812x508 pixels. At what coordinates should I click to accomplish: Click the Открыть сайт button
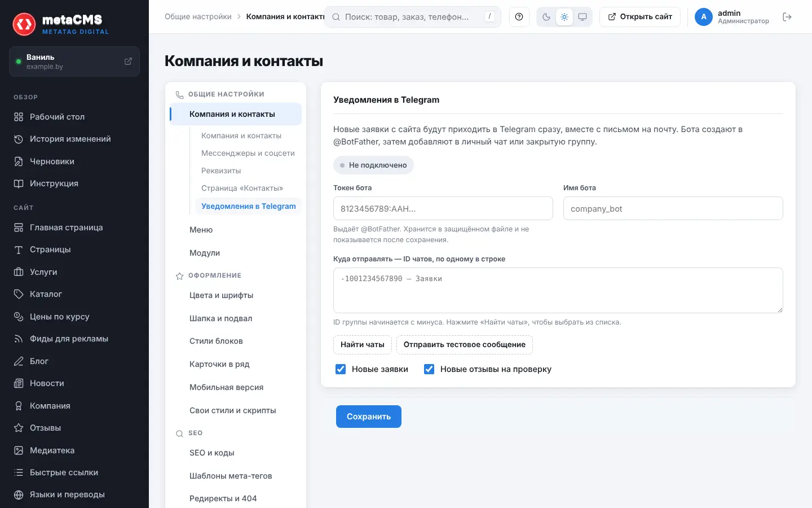[x=640, y=17]
